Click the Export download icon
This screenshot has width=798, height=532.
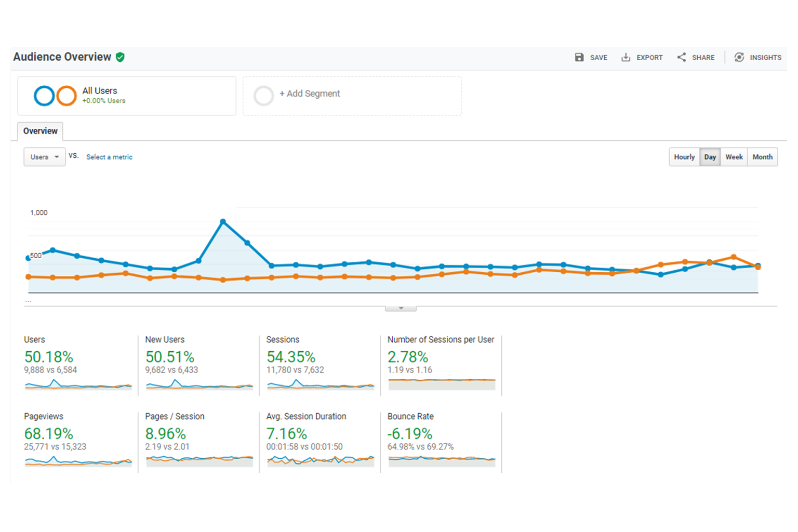[x=626, y=57]
